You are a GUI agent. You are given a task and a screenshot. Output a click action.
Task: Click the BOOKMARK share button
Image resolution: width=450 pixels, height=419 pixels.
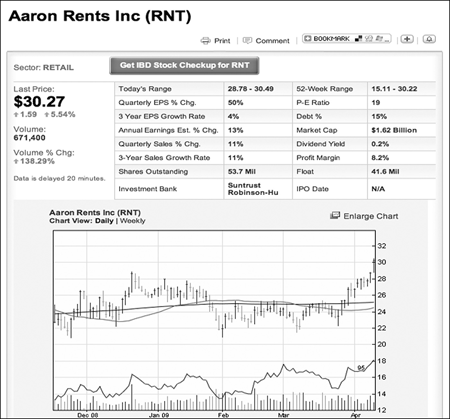click(347, 39)
